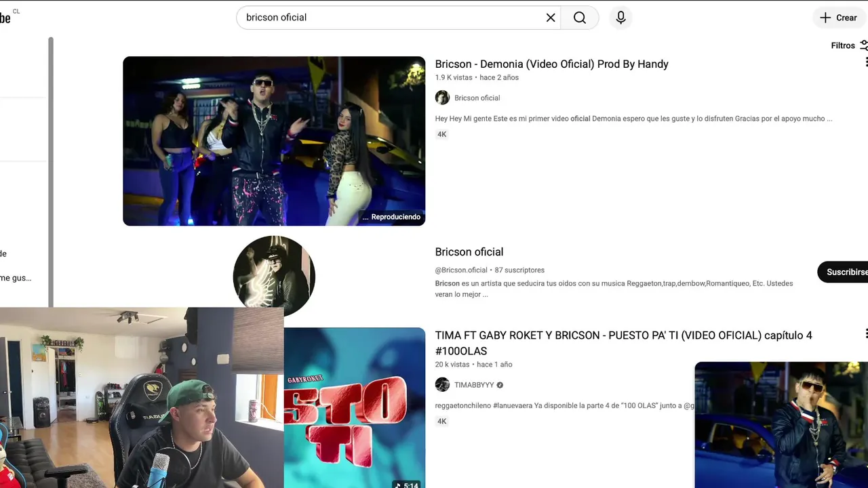The image size is (868, 488).
Task: Subscribe with the Suscribirse button
Action: click(843, 272)
